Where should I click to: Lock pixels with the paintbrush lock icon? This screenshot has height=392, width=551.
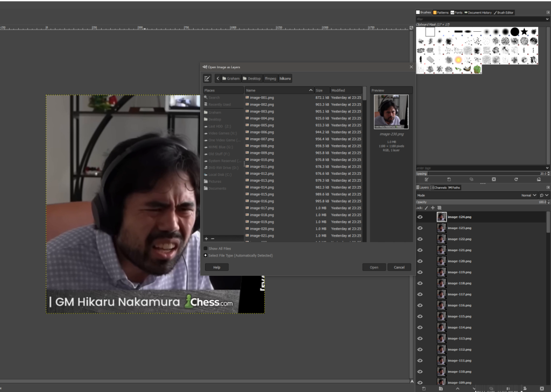click(426, 208)
